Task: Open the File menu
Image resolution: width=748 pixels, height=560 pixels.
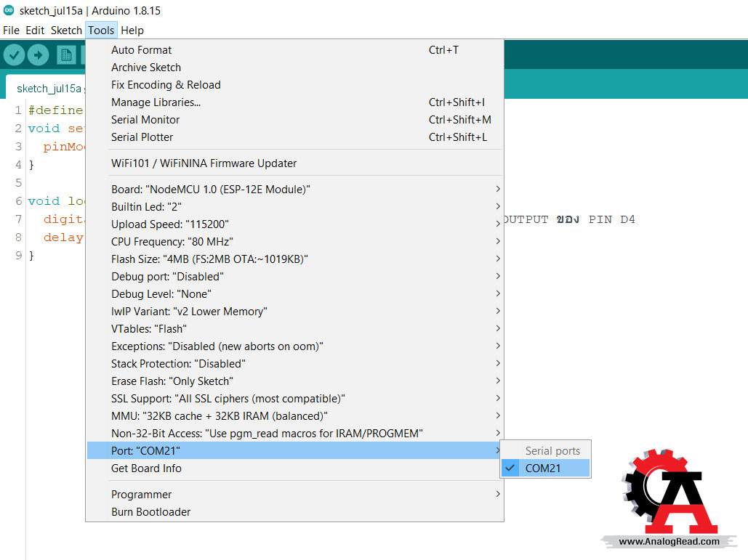Action: [11, 30]
